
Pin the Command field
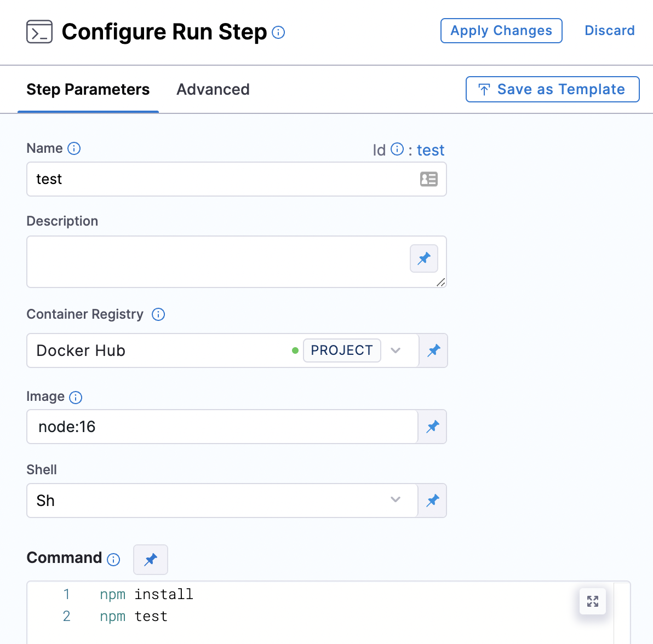point(151,560)
